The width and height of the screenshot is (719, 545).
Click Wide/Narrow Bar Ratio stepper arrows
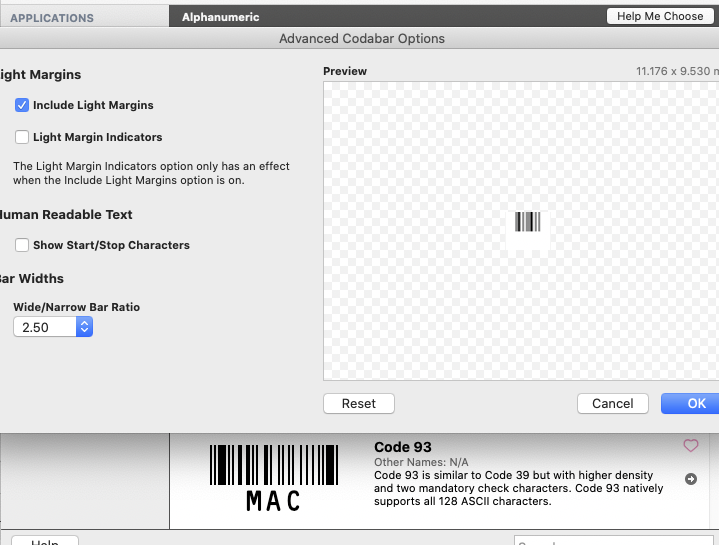point(84,327)
